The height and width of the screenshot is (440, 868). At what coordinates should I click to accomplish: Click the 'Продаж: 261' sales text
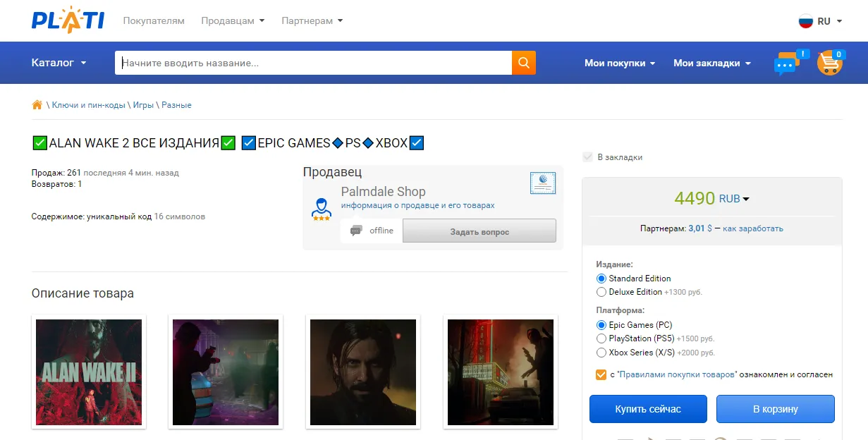56,173
